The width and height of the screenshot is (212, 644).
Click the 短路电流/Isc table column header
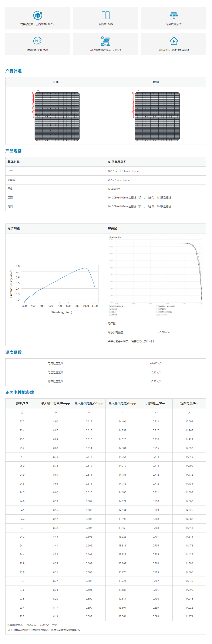coord(189,403)
